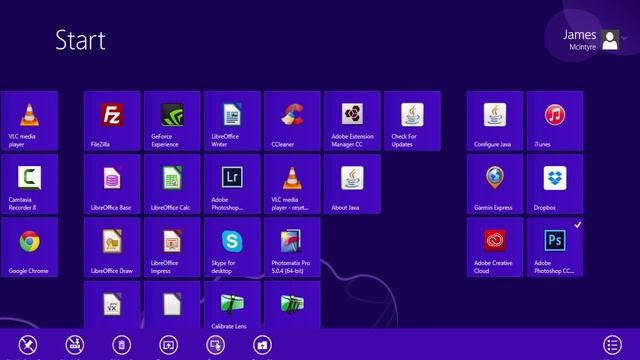Launch Camtasia Recorder 8

(29, 184)
